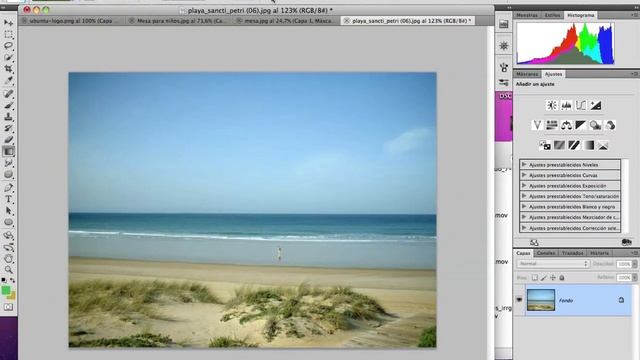Select the History Brush tool
This screenshot has width=640, height=360.
tap(9, 128)
